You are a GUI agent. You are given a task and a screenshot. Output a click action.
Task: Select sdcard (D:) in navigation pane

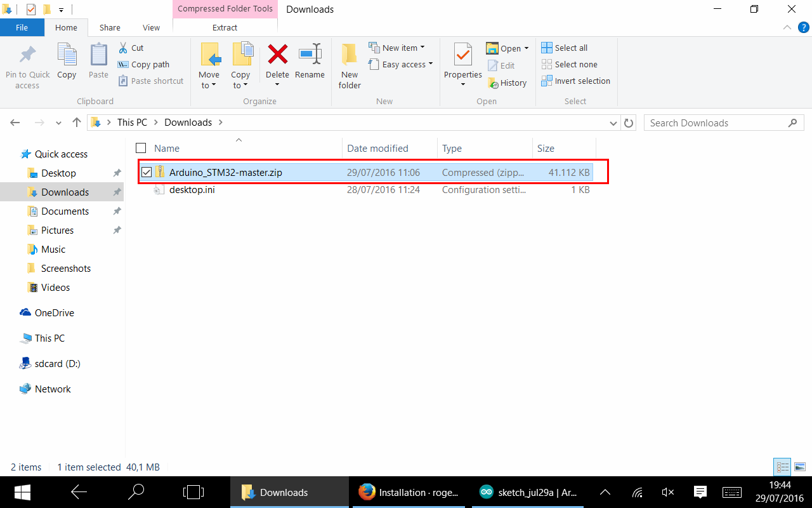coord(57,363)
